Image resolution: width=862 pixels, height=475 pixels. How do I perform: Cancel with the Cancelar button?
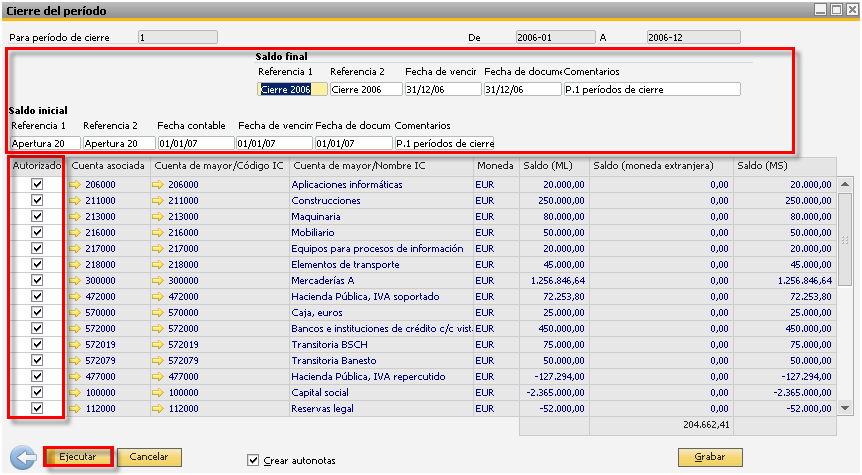pos(149,457)
